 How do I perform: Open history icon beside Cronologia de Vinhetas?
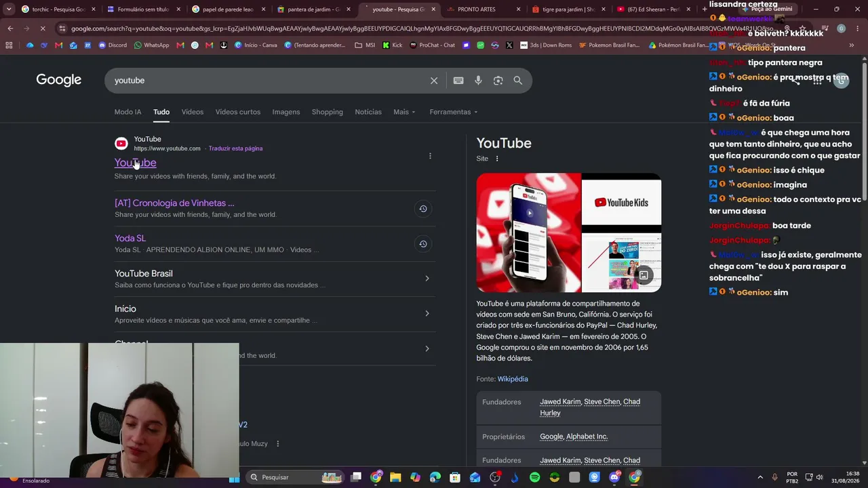point(422,209)
